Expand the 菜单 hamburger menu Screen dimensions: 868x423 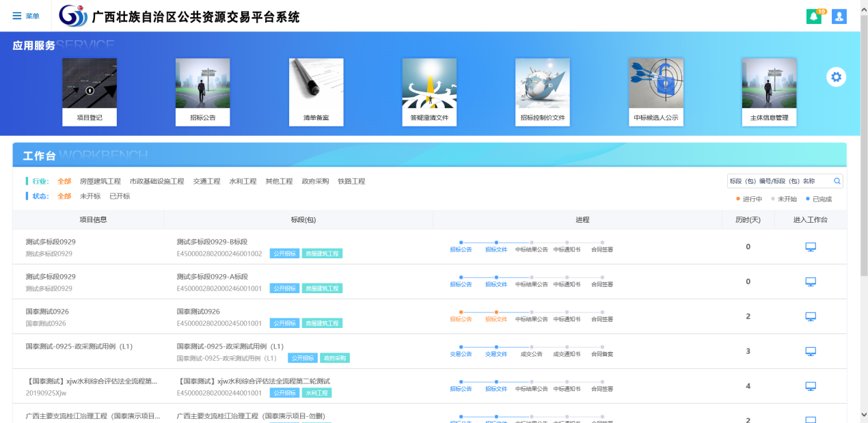coord(26,16)
